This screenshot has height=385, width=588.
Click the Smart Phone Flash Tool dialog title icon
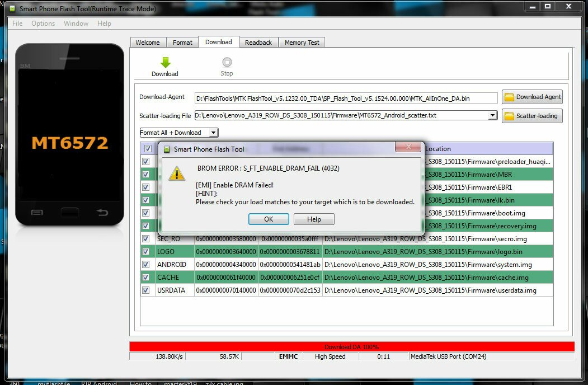coord(167,149)
